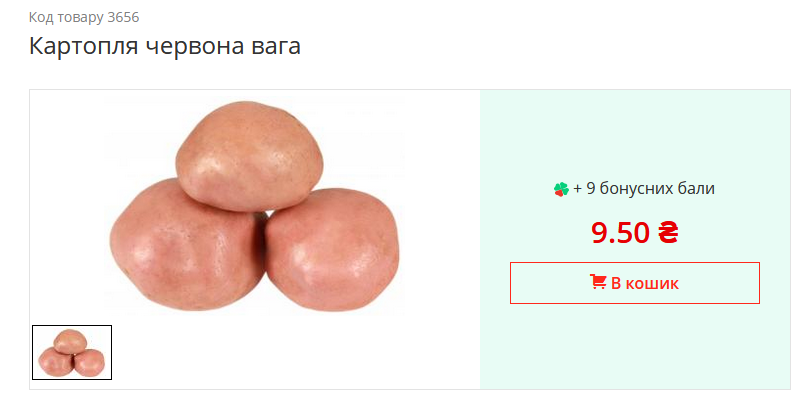Click the 'Картопля' word in title

point(84,46)
